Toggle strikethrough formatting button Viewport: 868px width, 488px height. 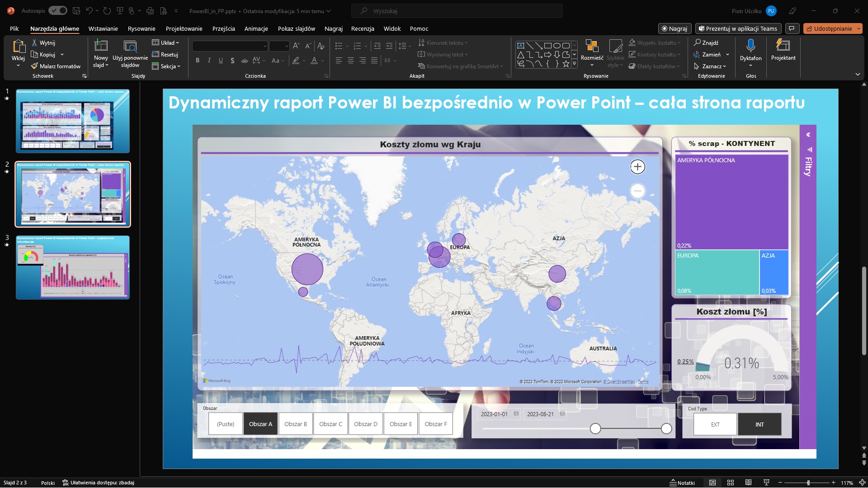coord(244,60)
